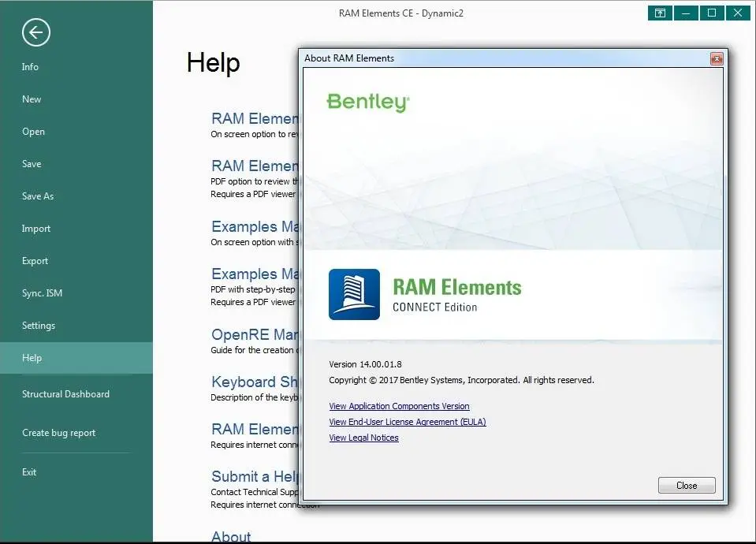Close the About RAM Elements dialog with X
Screen dimensions: 756x544
[x=717, y=59]
